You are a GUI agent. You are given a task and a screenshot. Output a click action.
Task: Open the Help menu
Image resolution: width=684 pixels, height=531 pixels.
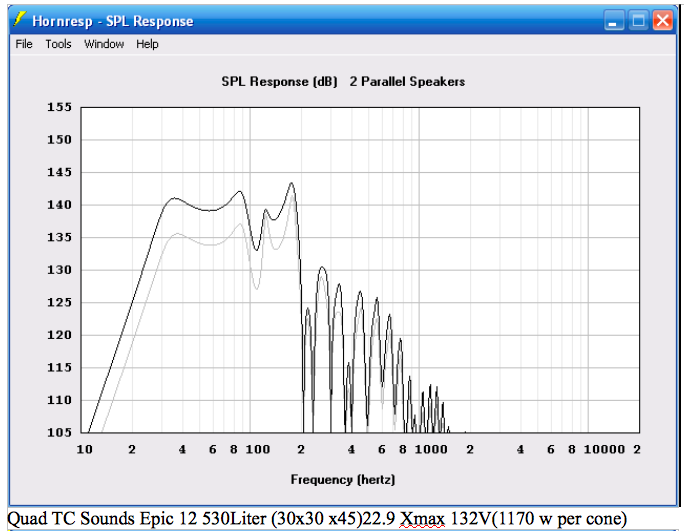click(x=147, y=44)
